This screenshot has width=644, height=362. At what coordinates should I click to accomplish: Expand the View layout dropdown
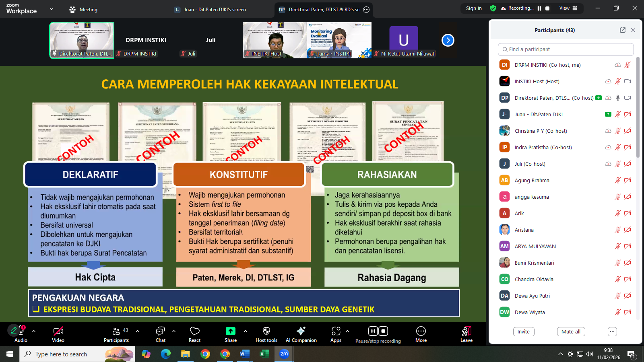[x=568, y=8]
